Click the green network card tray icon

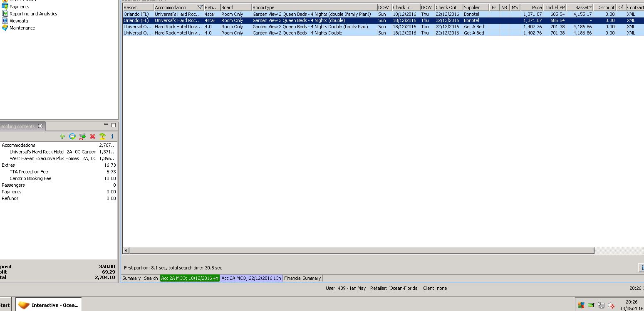[591, 305]
